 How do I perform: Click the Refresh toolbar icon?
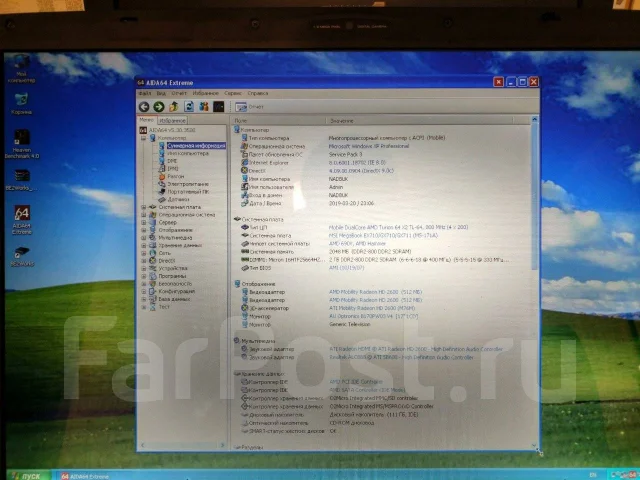[x=189, y=107]
